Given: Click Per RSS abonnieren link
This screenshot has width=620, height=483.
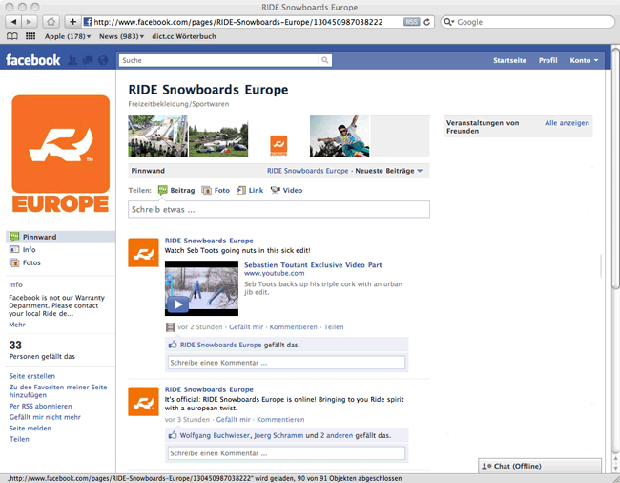Looking at the screenshot, I should (x=41, y=406).
